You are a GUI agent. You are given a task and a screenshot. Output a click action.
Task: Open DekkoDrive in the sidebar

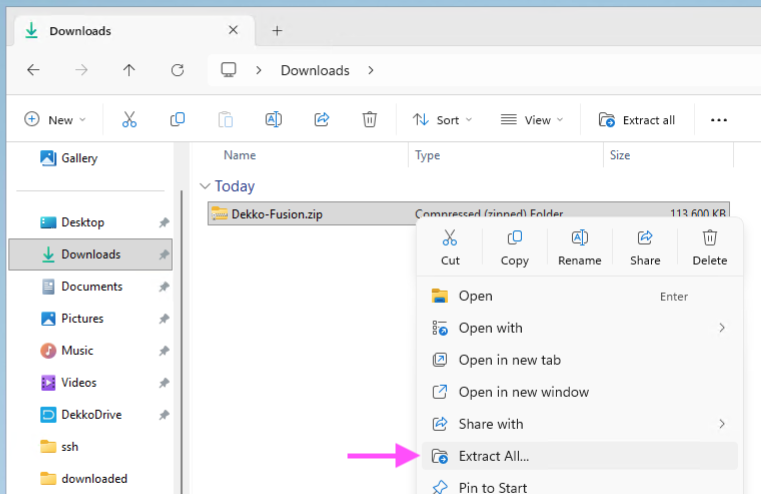coord(90,414)
